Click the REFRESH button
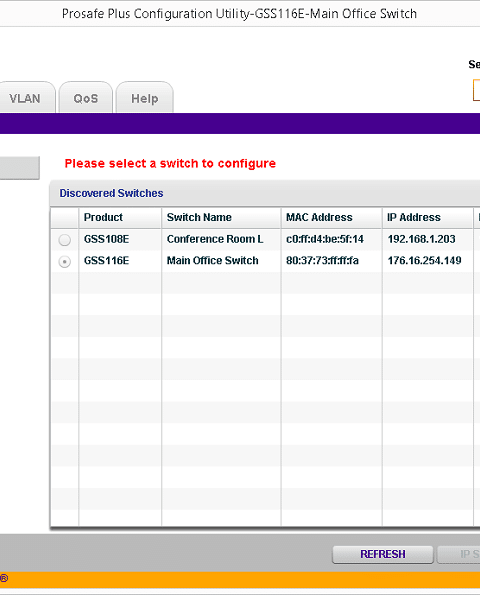 tap(383, 554)
